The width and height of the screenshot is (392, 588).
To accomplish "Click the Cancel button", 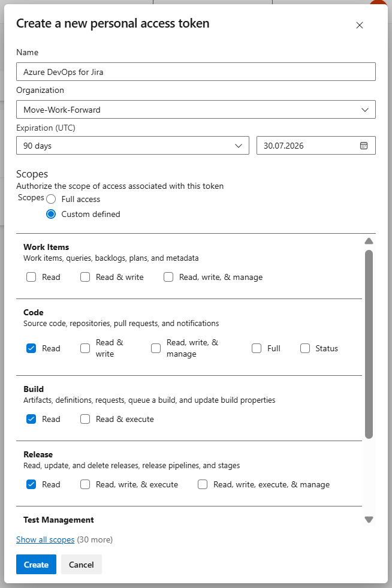I will (82, 565).
